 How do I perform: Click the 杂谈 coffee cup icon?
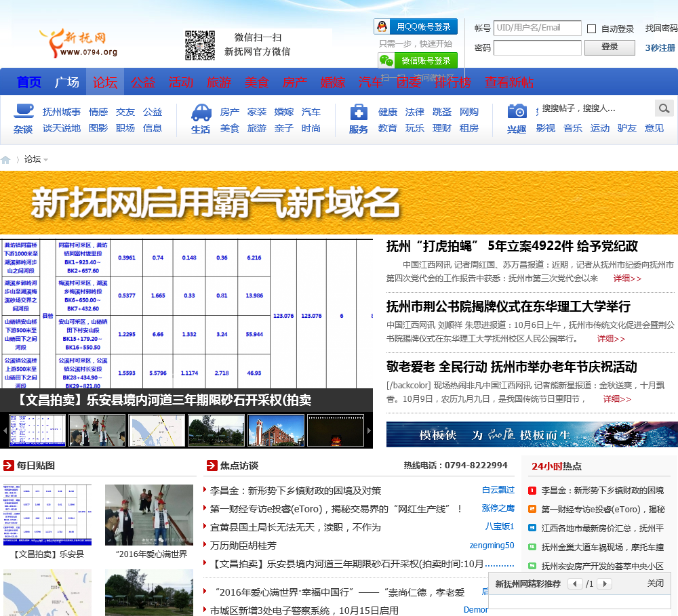coord(23,110)
